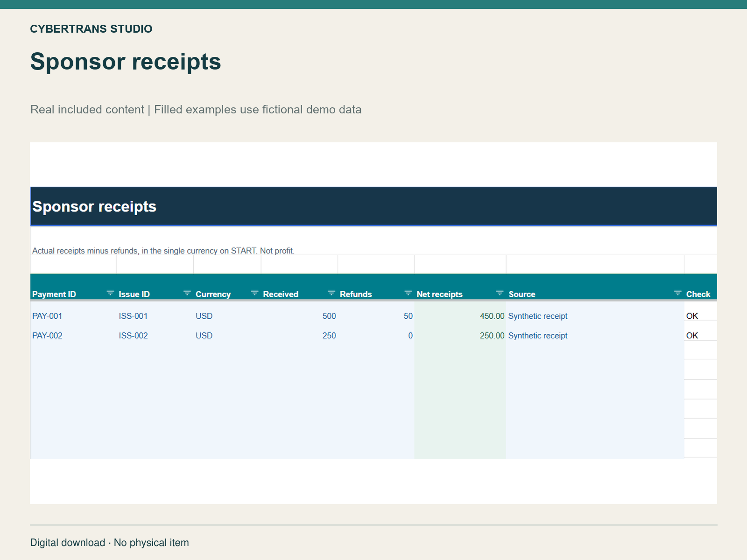Open the Source column filter
Screen dimensions: 747x560
point(678,293)
